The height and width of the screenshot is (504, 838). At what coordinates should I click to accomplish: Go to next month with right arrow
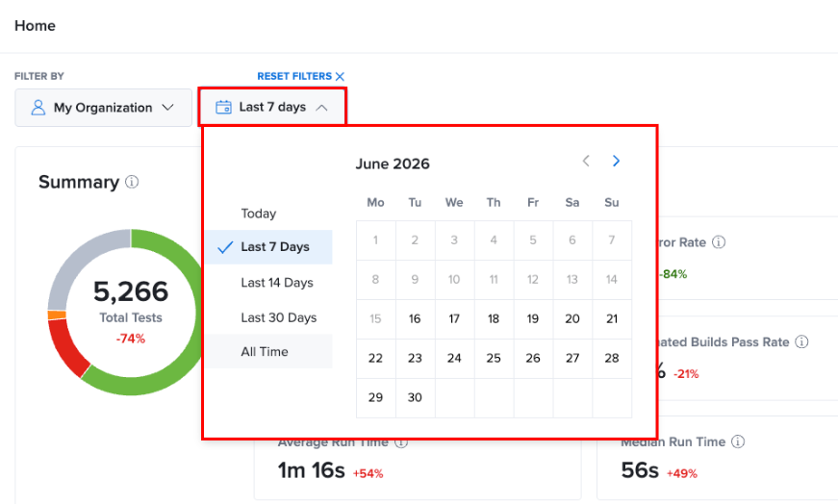click(616, 161)
